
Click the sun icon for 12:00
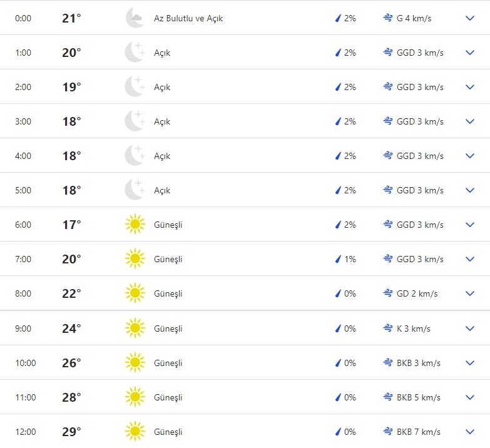click(135, 432)
